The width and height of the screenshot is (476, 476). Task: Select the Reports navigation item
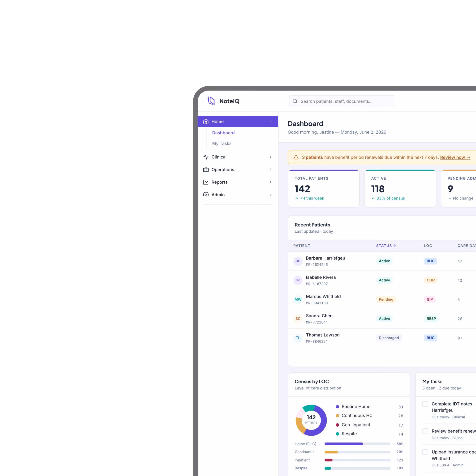click(x=238, y=182)
